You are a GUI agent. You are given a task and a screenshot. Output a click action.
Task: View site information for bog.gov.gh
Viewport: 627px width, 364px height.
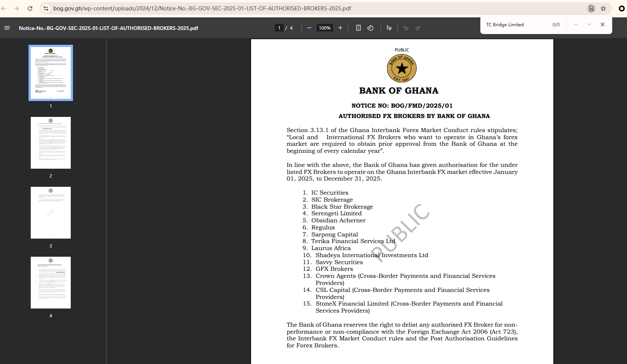click(46, 9)
